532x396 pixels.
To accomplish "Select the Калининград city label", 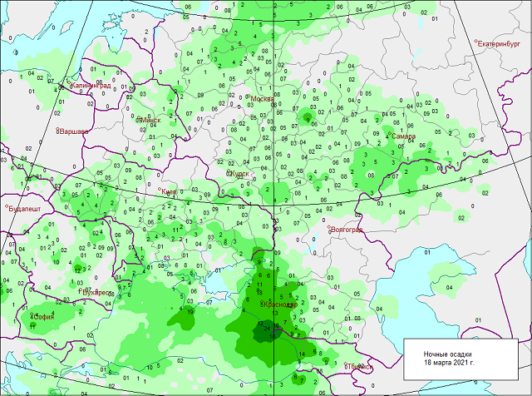I will (x=91, y=85).
